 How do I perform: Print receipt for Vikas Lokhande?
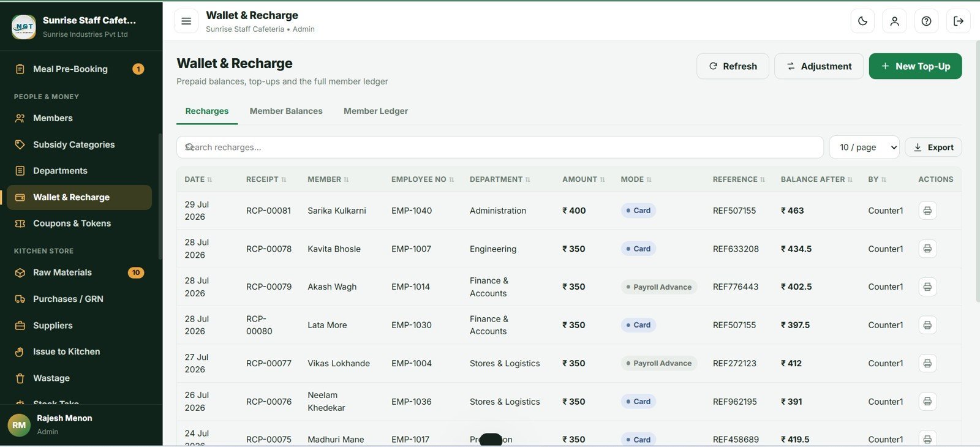click(x=927, y=363)
